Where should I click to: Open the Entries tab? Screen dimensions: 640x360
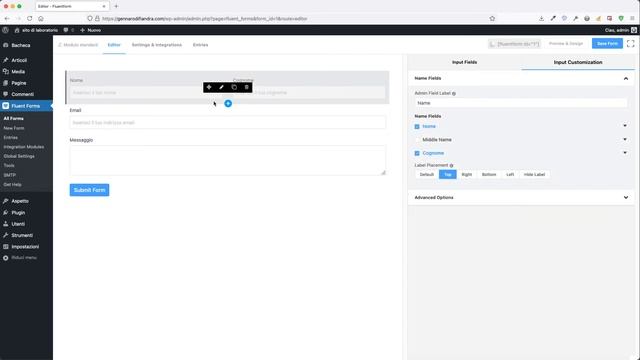[x=200, y=45]
